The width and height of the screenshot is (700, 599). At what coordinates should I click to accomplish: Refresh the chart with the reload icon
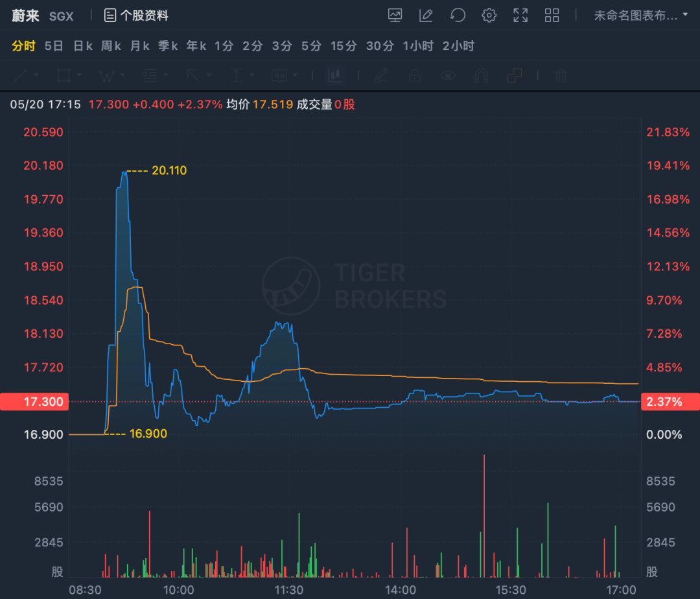point(458,15)
